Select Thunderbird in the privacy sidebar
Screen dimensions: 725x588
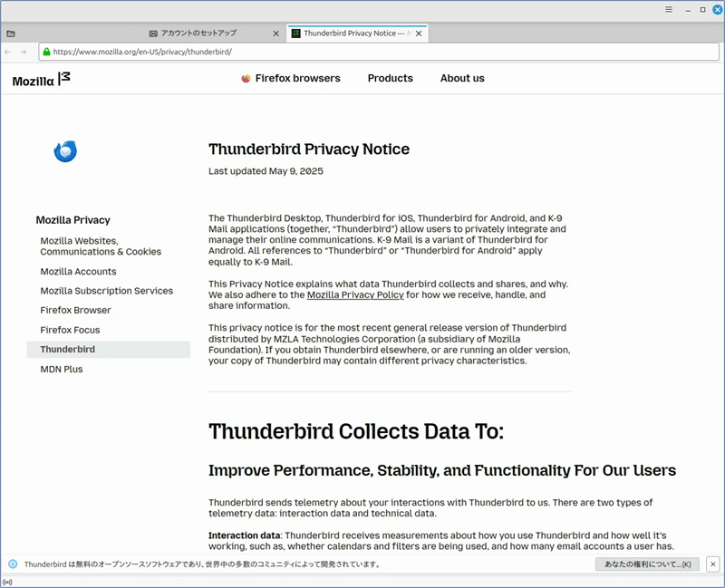click(x=108, y=350)
